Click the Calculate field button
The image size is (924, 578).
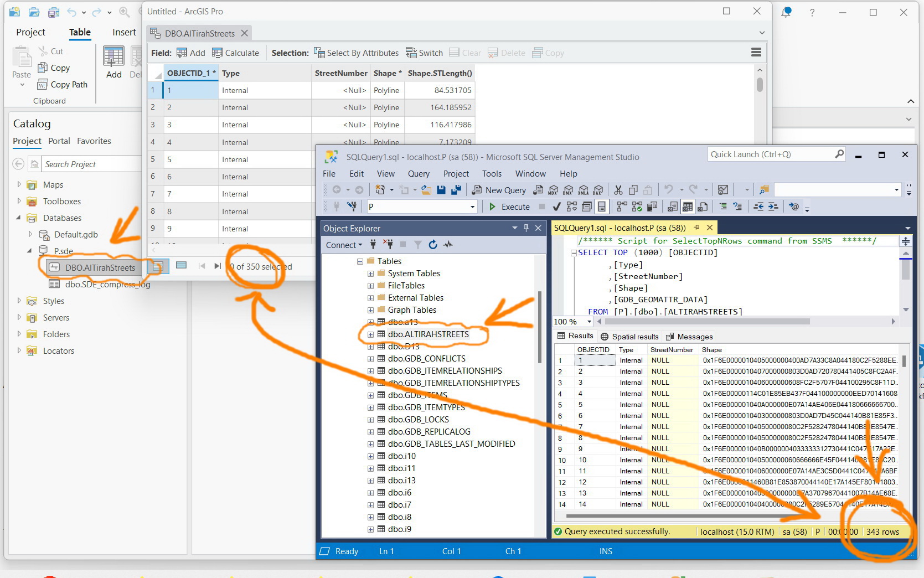click(x=236, y=53)
